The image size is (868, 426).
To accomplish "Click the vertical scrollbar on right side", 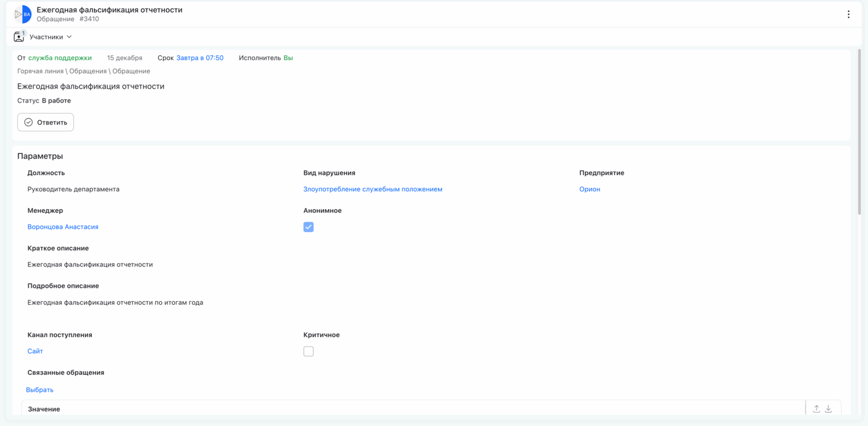I will pos(859,132).
